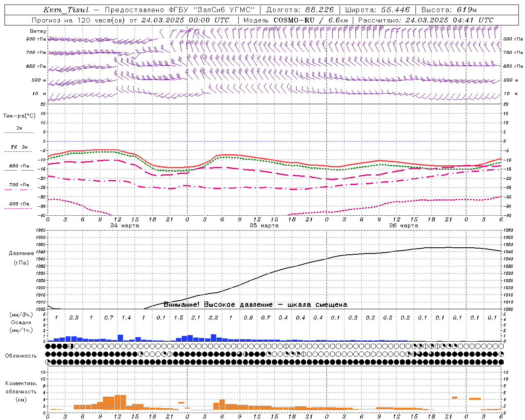Select the 1.5 precipitation amount
This screenshot has width=525, height=420.
178,318
